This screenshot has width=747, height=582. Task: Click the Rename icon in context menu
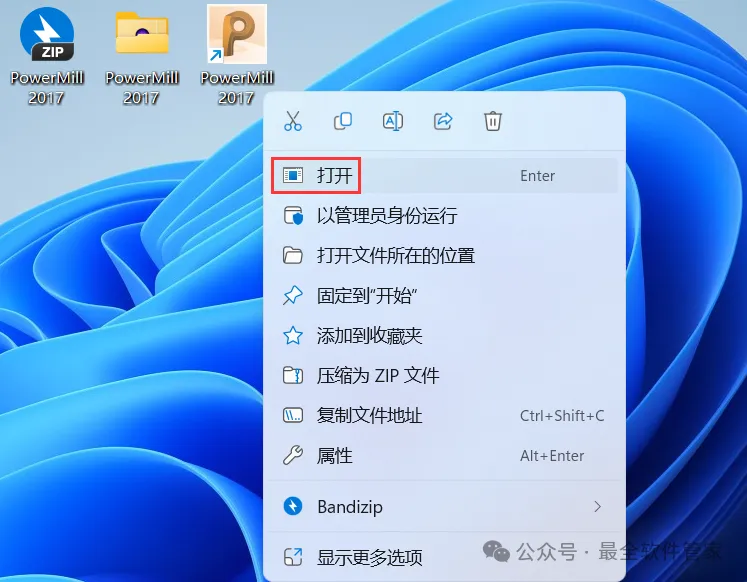point(393,121)
